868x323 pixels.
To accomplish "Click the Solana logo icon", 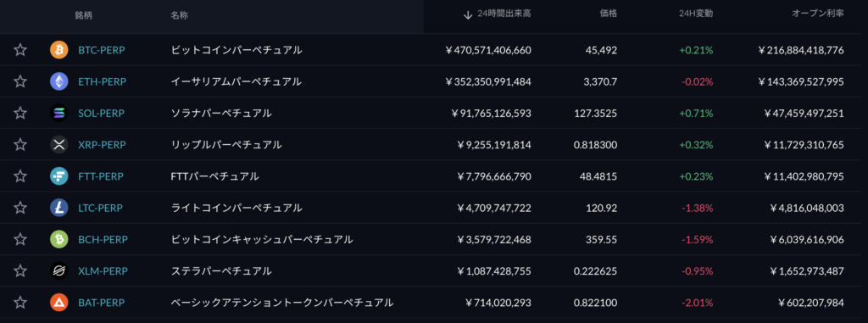I will 58,113.
